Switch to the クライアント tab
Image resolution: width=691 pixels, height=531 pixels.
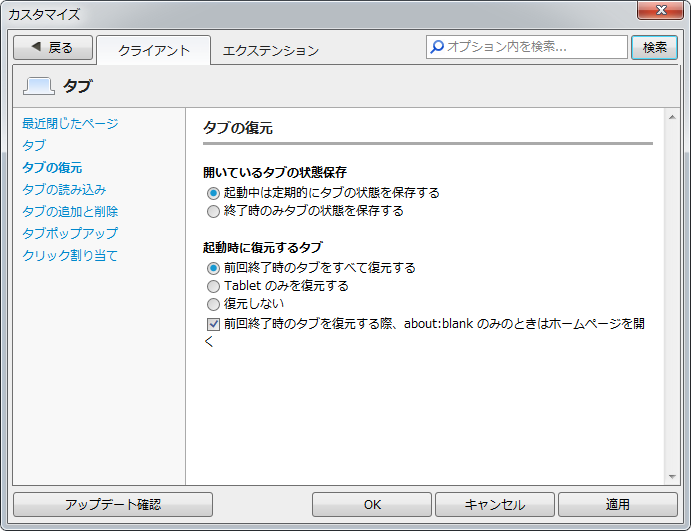click(153, 51)
